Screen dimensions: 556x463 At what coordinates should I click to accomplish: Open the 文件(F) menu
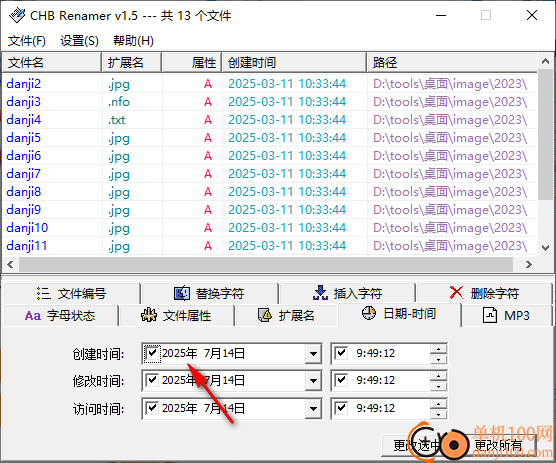click(27, 41)
